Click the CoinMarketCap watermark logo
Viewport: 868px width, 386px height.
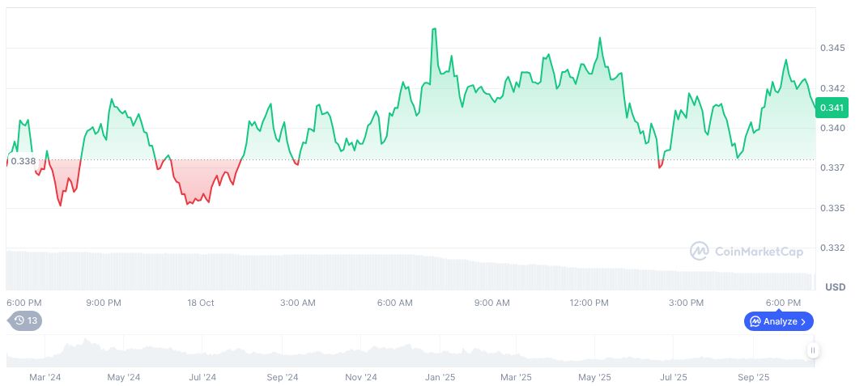coord(747,252)
